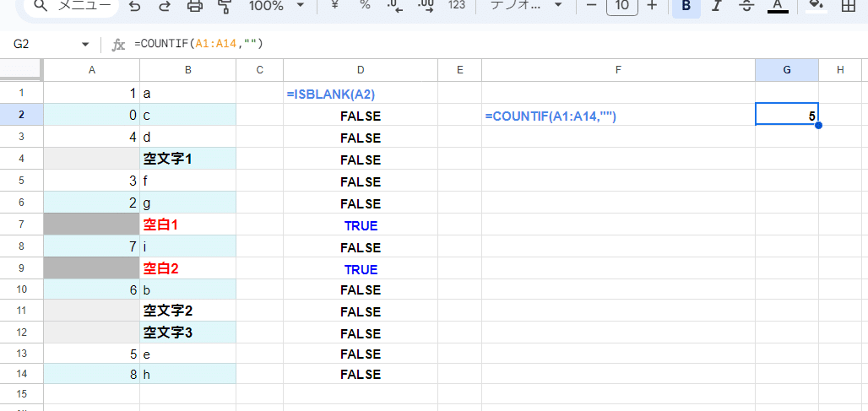The image size is (868, 411).
Task: Select cell A14 containing 8
Action: click(91, 374)
